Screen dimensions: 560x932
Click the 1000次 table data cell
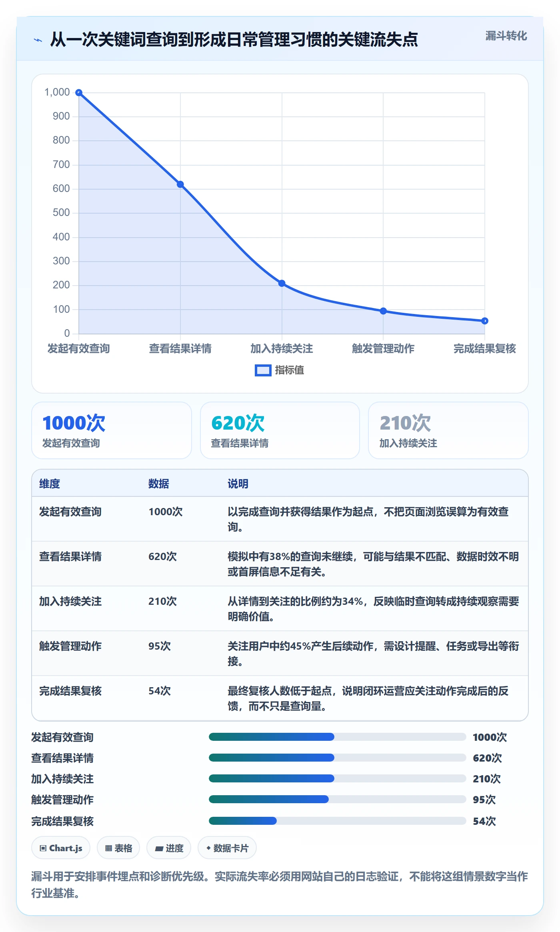pos(166,512)
